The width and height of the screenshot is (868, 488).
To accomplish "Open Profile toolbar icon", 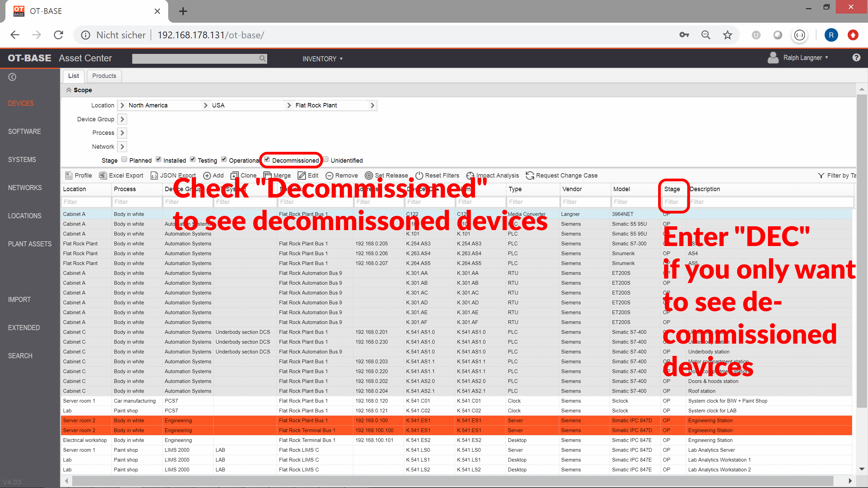I will (69, 175).
